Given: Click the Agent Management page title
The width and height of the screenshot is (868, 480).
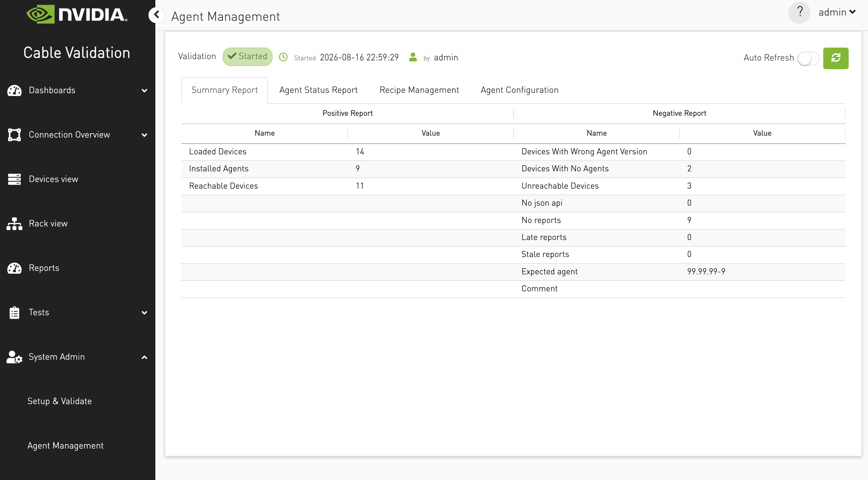Looking at the screenshot, I should pos(226,16).
